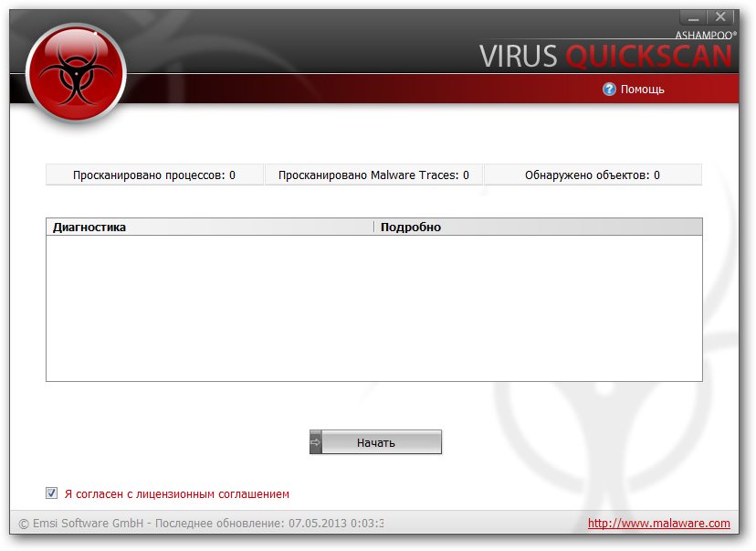Minimize the Virus Quickscan window
Image resolution: width=756 pixels, height=551 pixels.
(693, 17)
